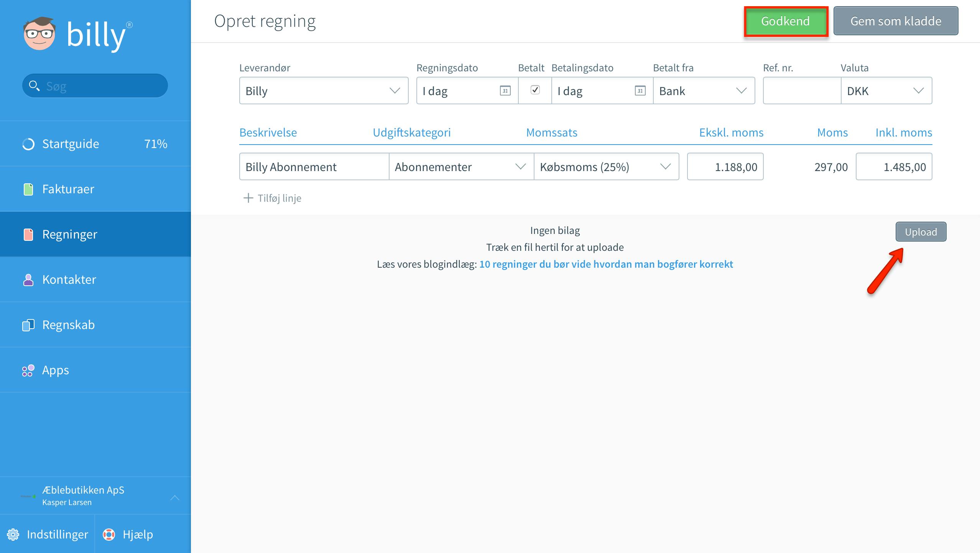
Task: Open the Kontakter section
Action: pyautogui.click(x=95, y=280)
